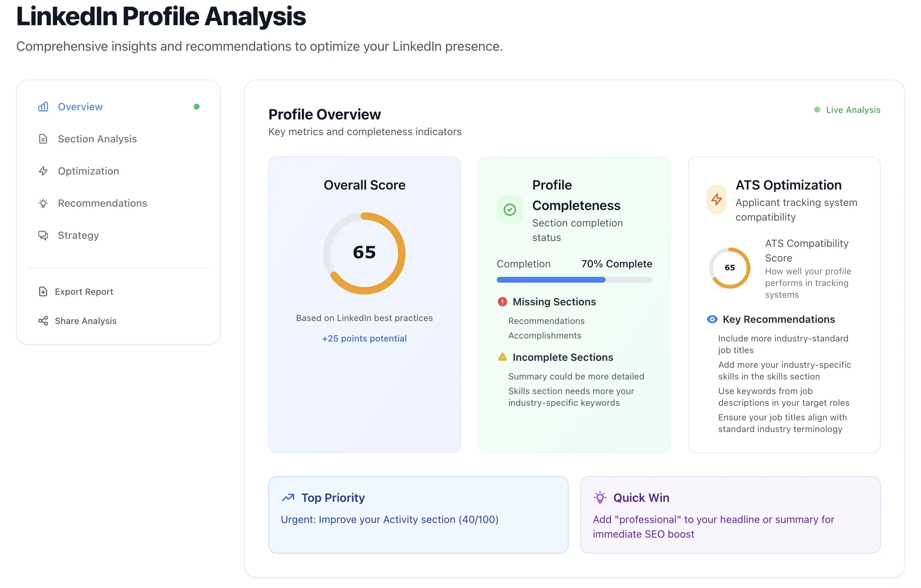Click the +25 points potential link
921x588 pixels.
(364, 338)
